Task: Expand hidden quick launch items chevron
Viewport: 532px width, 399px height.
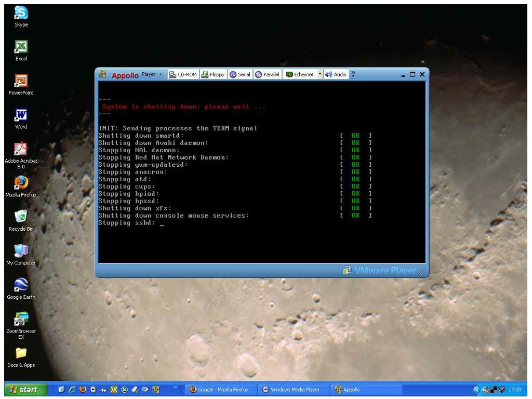Action: (176, 387)
